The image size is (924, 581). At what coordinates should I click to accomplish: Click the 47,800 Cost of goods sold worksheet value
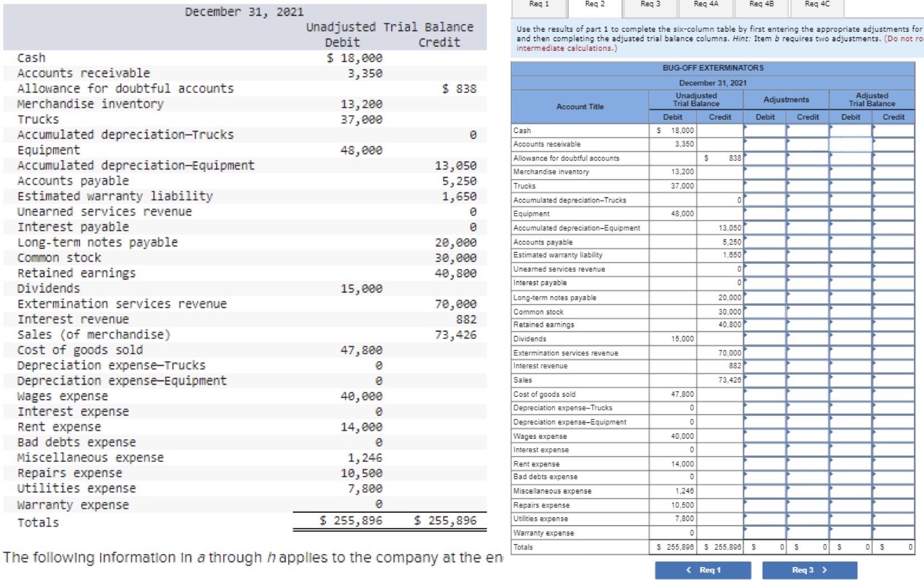[682, 394]
